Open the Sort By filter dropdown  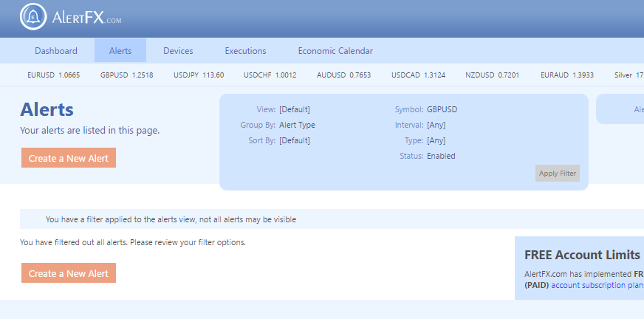pyautogui.click(x=295, y=140)
